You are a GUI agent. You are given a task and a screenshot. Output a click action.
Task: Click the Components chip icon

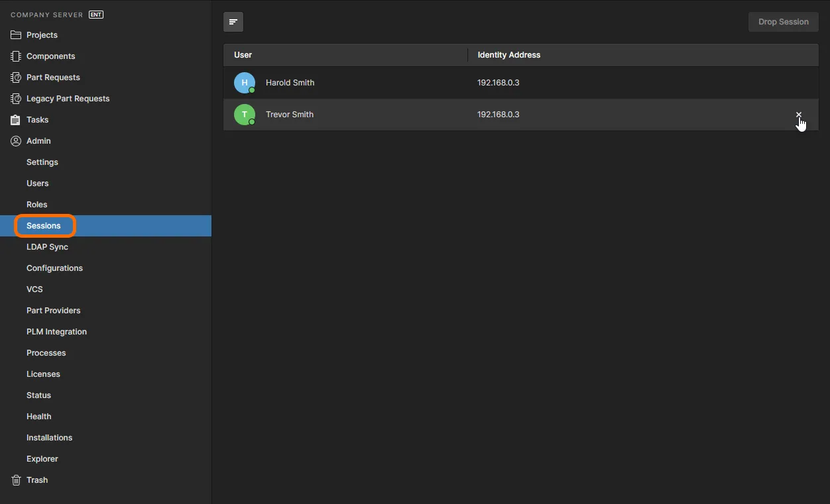pos(16,56)
